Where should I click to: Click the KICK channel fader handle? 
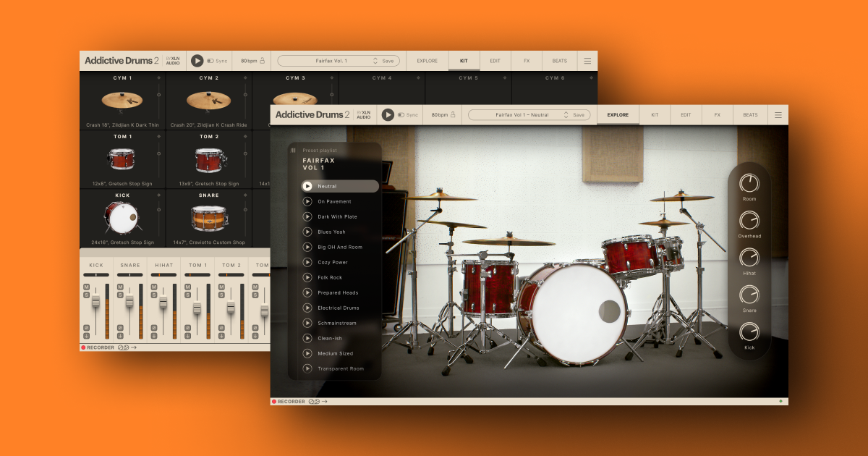pyautogui.click(x=96, y=301)
